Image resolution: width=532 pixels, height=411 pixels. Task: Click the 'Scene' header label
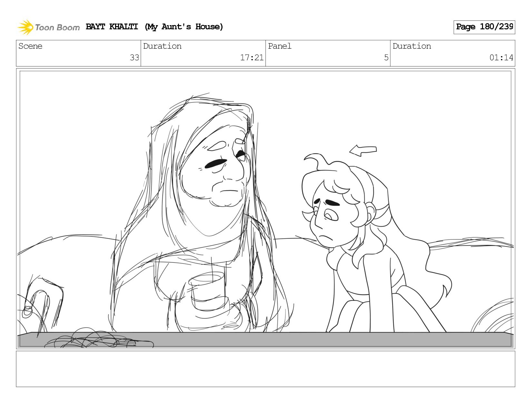[30, 46]
